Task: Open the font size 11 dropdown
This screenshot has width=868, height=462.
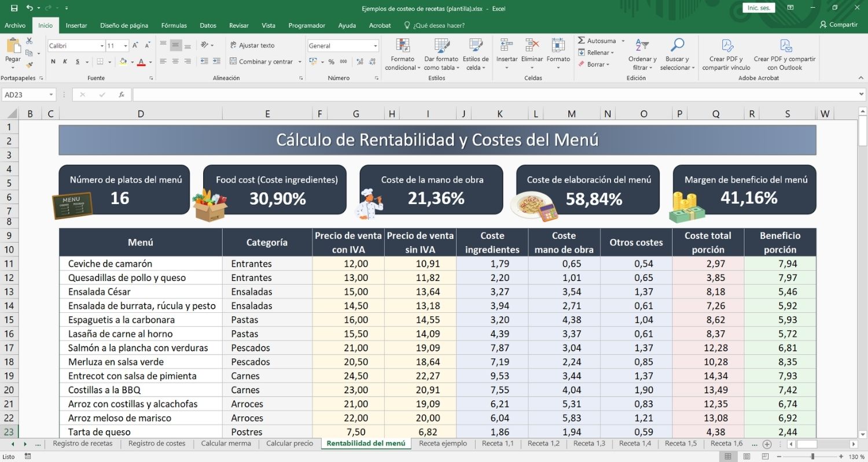Action: tap(126, 46)
